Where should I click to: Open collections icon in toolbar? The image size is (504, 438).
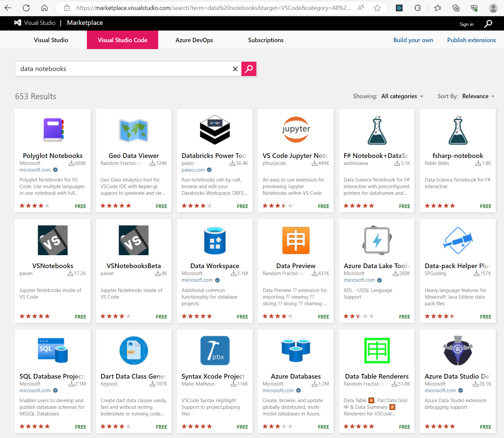(x=456, y=8)
